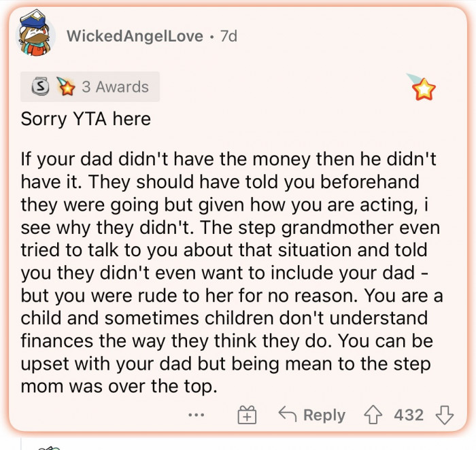Image resolution: width=476 pixels, height=450 pixels.
Task: Click the shooting star icon at top right
Action: pyautogui.click(x=422, y=88)
